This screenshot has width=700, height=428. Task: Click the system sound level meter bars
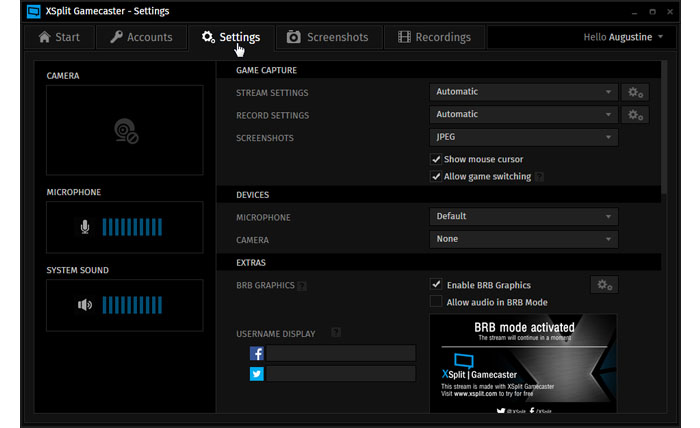click(x=132, y=305)
